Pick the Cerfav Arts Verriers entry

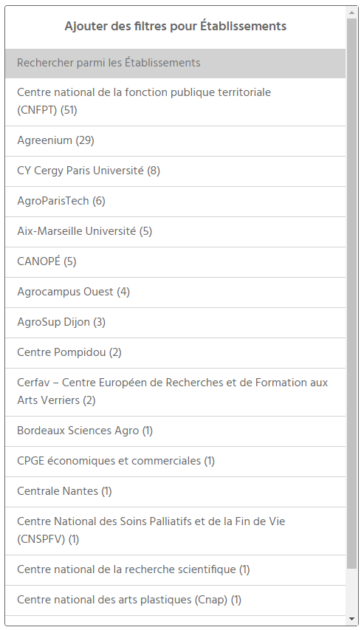(175, 391)
